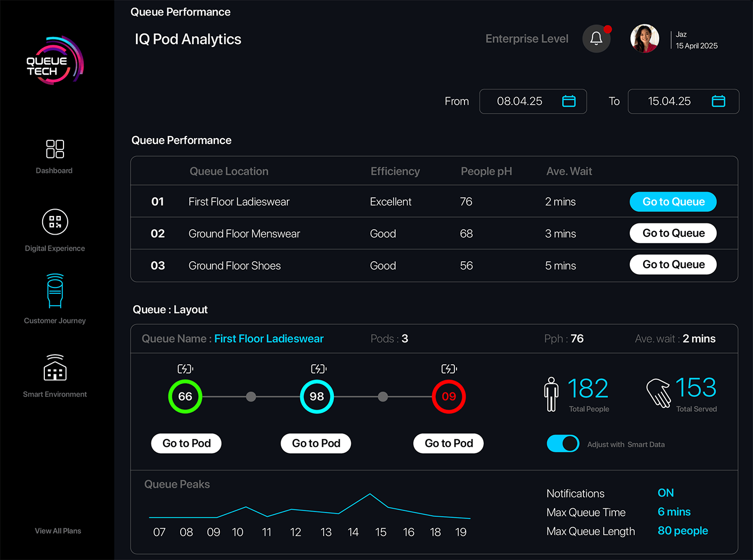Turn Notifications off

tap(666, 493)
